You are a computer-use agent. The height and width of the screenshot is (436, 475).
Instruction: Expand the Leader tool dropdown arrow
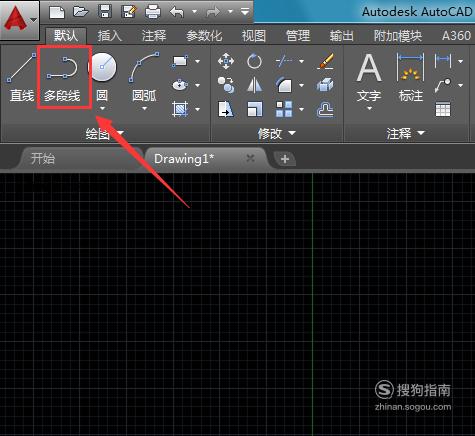coord(461,86)
